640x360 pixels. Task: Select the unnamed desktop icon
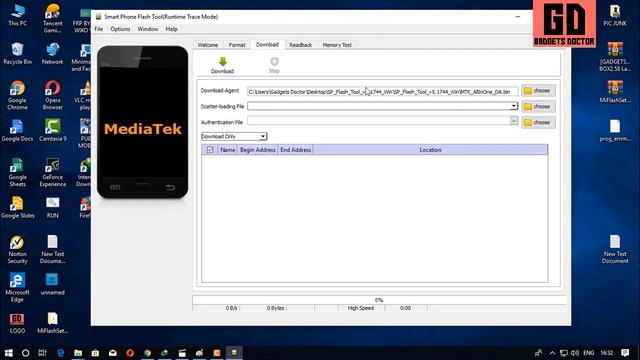(x=53, y=284)
